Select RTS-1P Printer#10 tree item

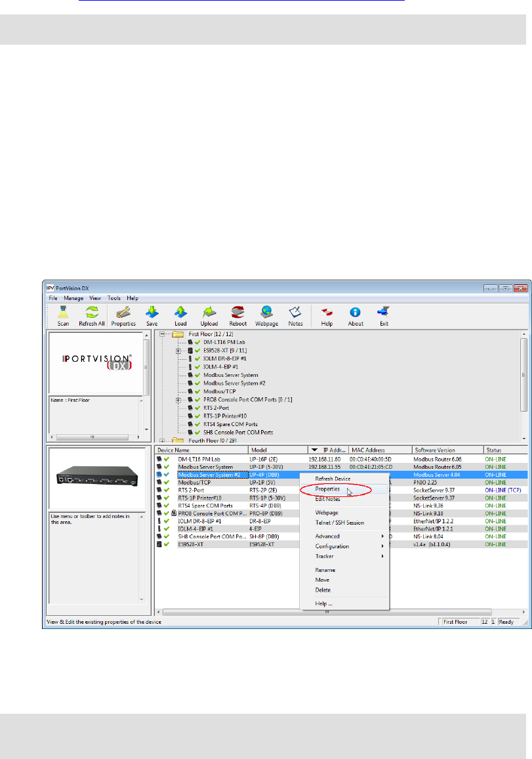point(225,416)
